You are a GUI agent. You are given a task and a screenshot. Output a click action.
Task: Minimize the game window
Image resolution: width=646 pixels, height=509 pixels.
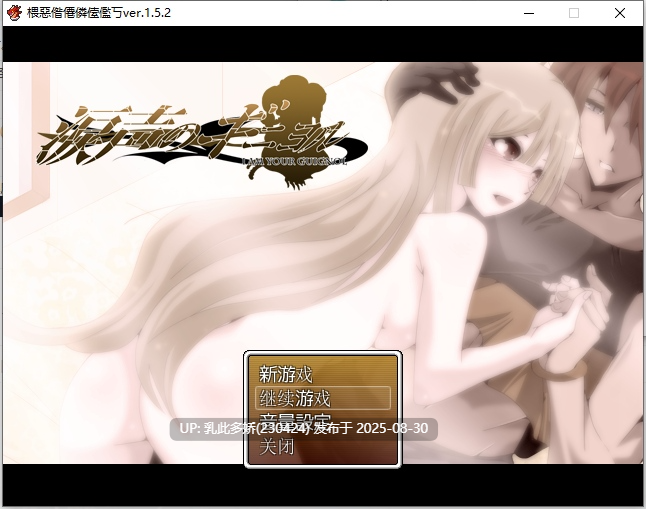coord(529,13)
